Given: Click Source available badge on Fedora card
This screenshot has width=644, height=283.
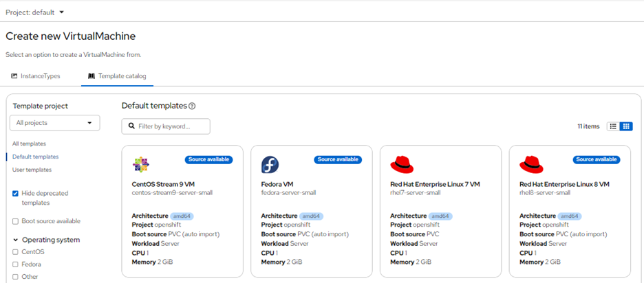Looking at the screenshot, I should (338, 159).
